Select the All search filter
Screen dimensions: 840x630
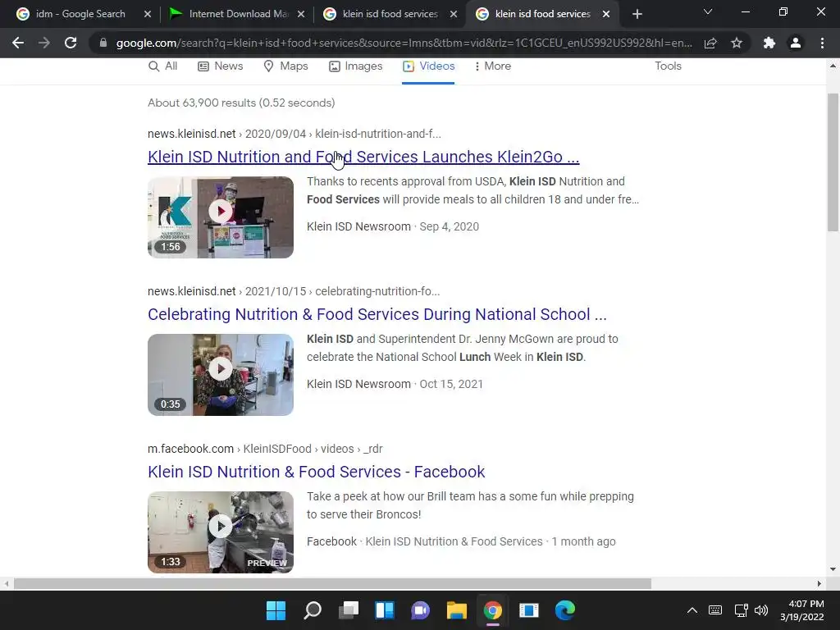pos(163,66)
